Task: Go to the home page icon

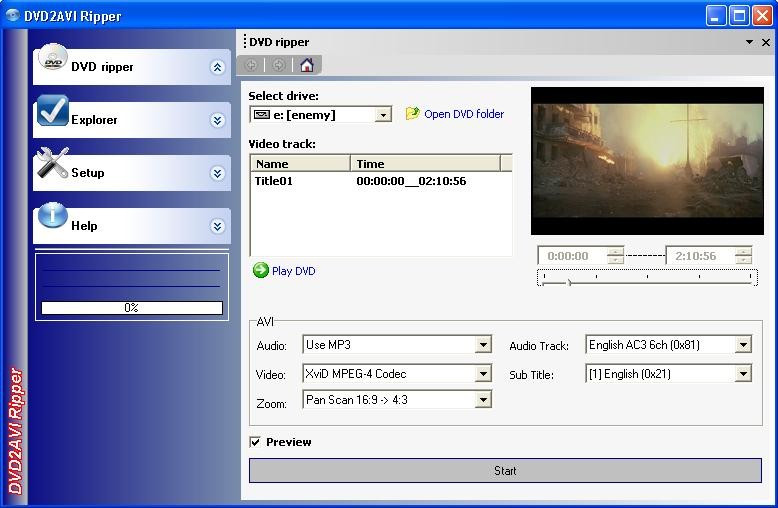Action: tap(307, 65)
